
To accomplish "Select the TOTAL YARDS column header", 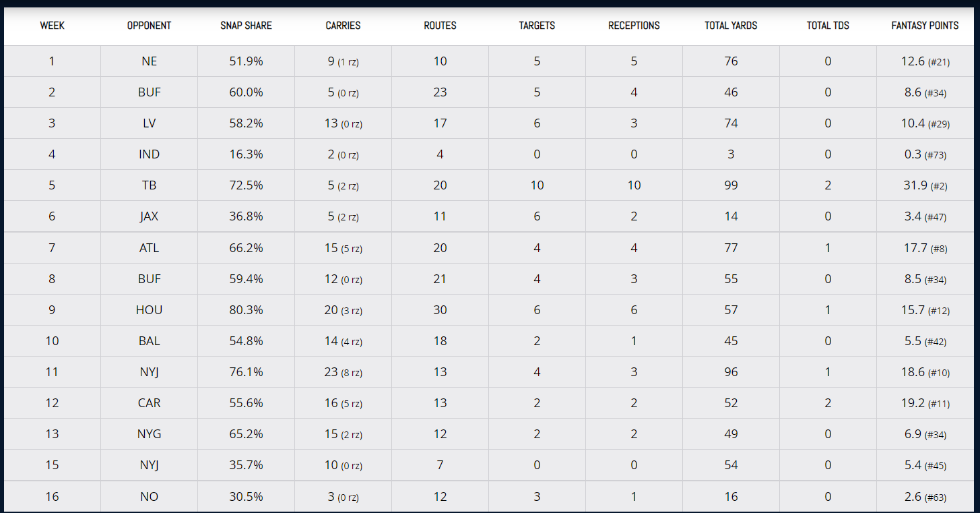I will 731,26.
